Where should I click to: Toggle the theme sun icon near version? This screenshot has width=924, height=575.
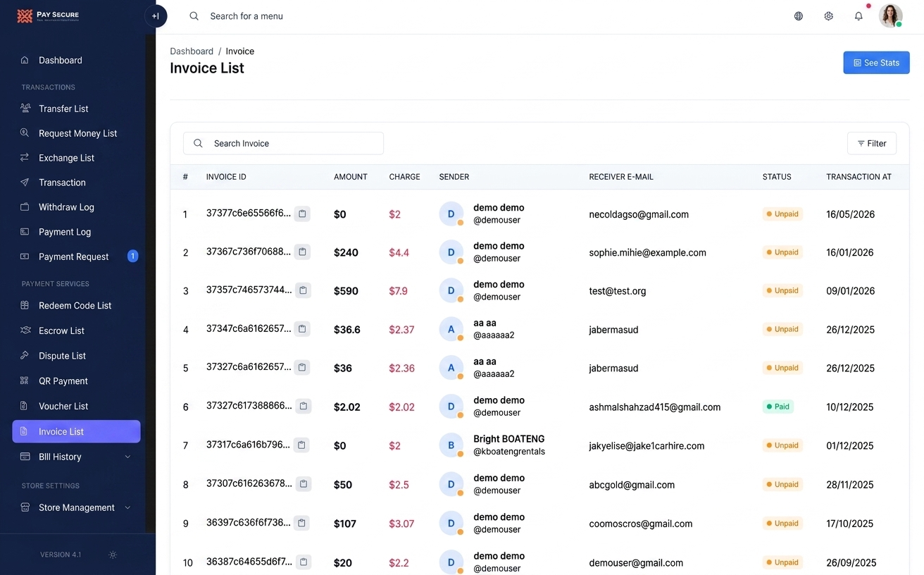tap(113, 555)
